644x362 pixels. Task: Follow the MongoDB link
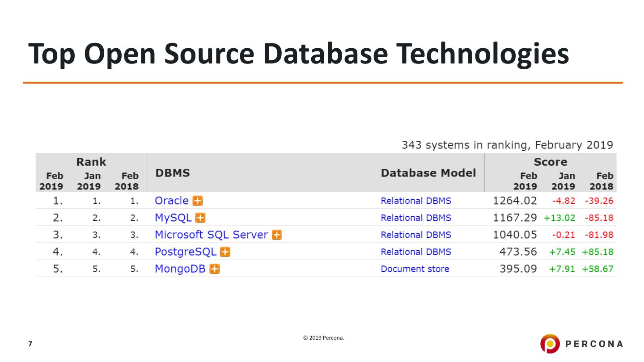click(180, 269)
